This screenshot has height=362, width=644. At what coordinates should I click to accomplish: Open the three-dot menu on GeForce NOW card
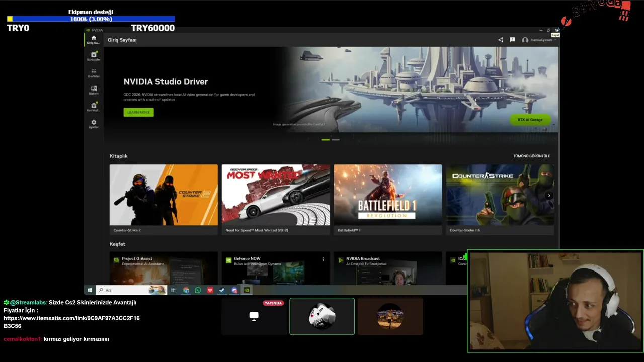(323, 259)
